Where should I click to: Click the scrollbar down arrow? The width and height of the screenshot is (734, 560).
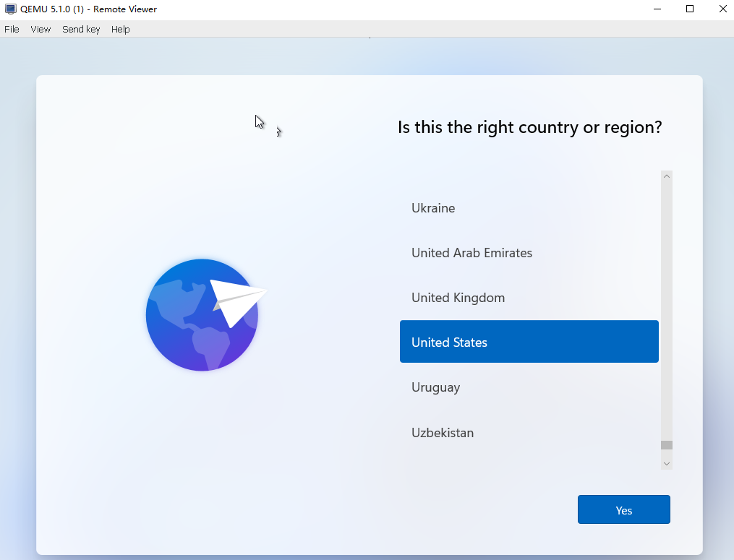coord(667,463)
